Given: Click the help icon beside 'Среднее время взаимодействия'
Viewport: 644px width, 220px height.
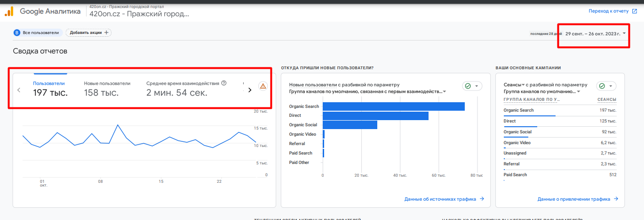Looking at the screenshot, I should [x=224, y=83].
